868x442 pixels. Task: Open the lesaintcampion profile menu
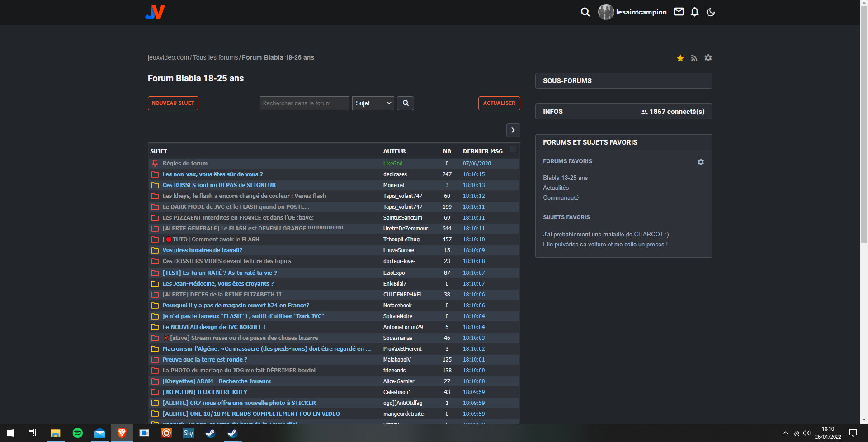pyautogui.click(x=632, y=12)
